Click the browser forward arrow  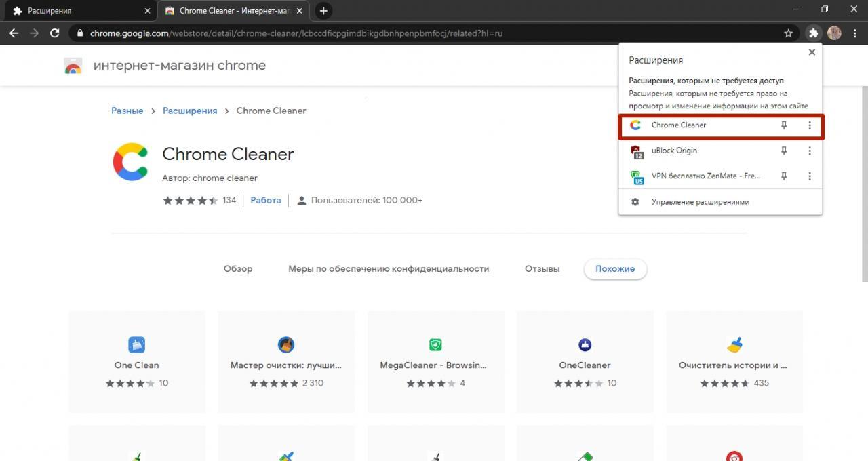coord(34,33)
